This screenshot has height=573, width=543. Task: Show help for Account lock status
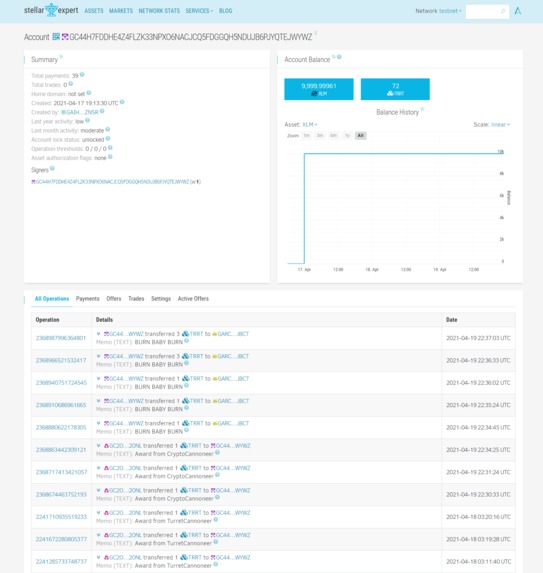tap(108, 138)
